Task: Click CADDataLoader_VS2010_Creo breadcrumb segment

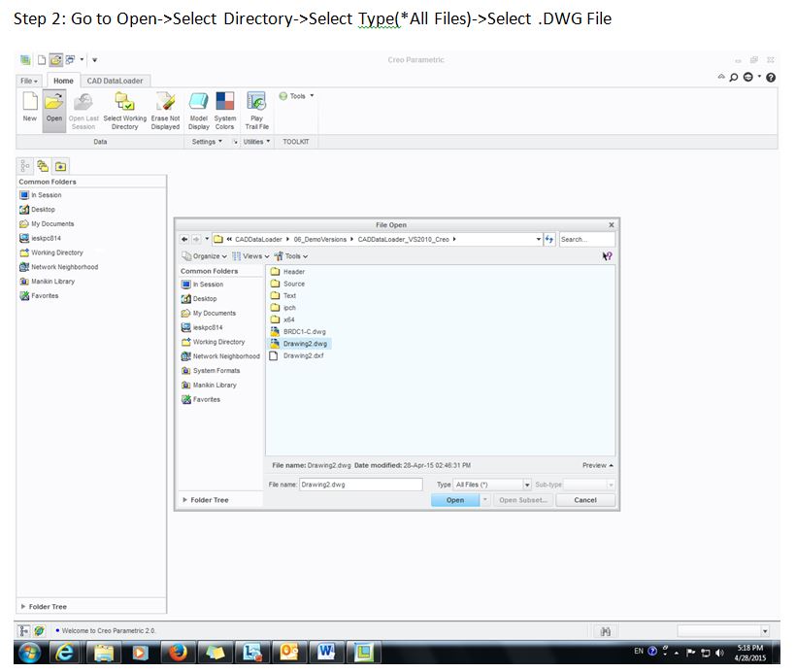Action: point(403,239)
